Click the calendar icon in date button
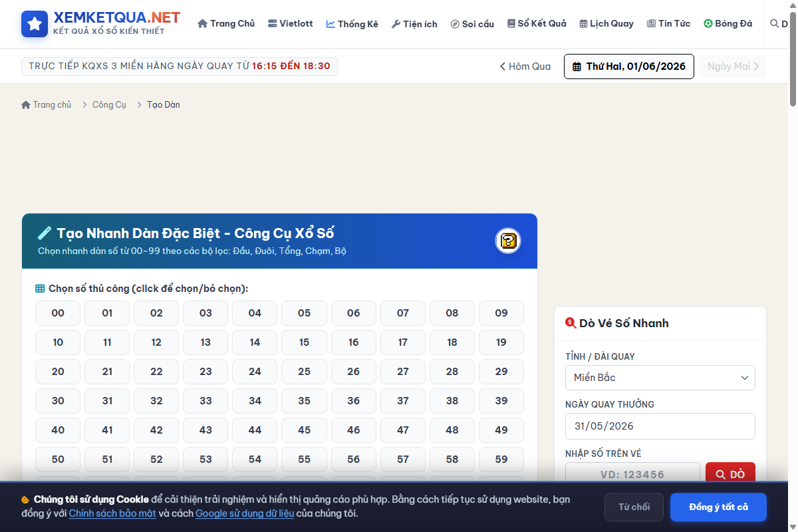Viewport: 798px width, 532px height. click(x=577, y=66)
